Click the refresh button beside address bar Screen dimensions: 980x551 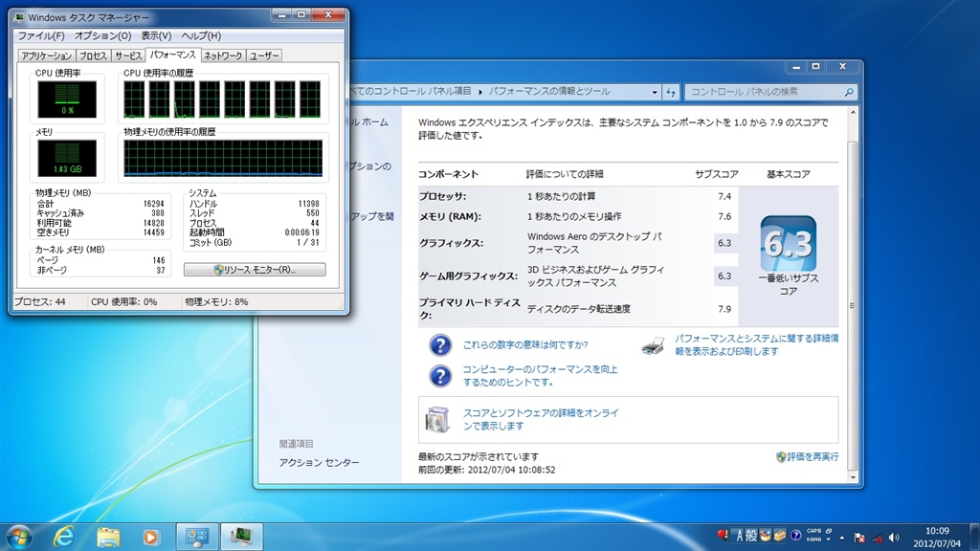pos(672,92)
